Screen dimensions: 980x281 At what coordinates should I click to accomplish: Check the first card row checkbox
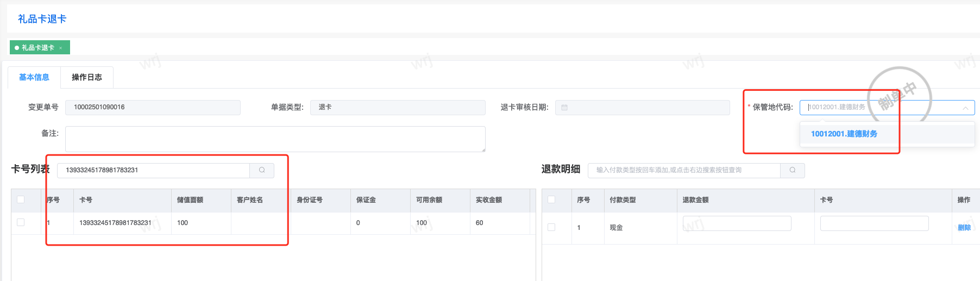pos(21,222)
